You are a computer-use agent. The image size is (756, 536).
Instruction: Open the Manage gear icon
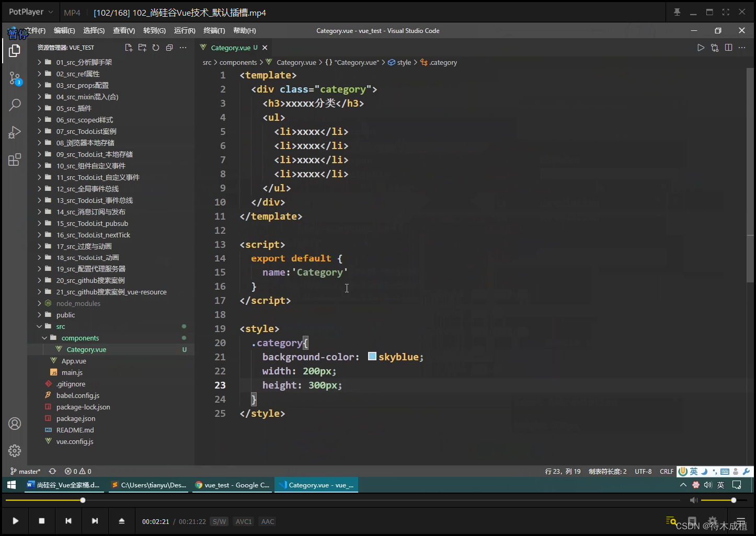tap(15, 451)
